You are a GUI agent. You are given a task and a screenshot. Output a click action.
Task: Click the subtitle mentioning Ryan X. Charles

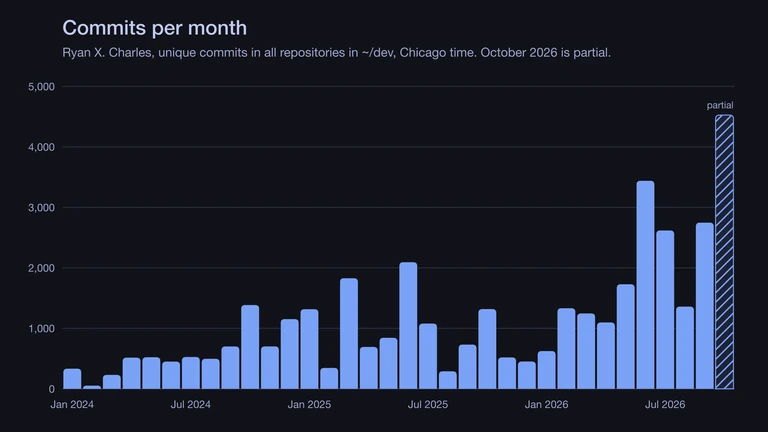pyautogui.click(x=336, y=52)
